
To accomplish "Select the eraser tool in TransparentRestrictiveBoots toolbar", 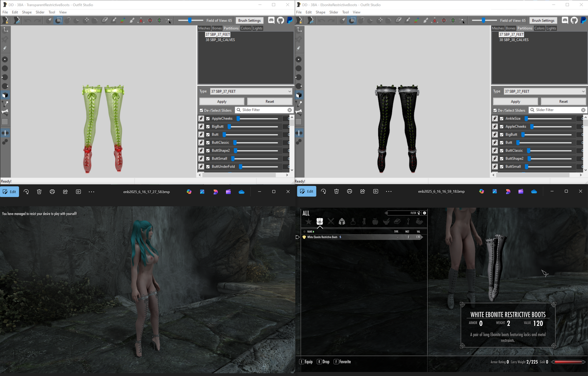I will tap(104, 20).
